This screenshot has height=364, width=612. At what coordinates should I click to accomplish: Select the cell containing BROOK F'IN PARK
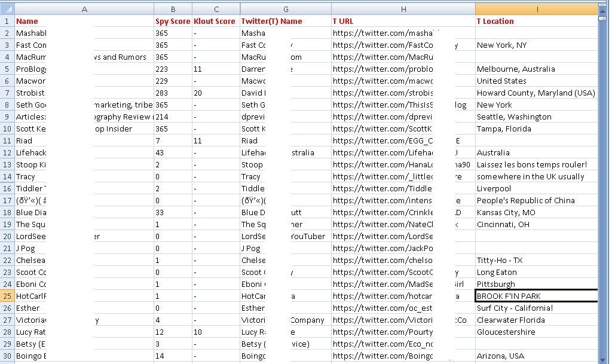pos(535,296)
